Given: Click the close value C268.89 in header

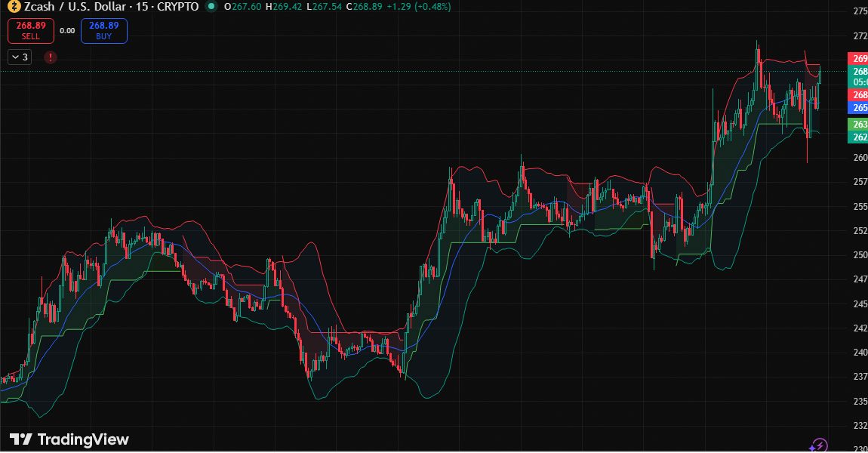Looking at the screenshot, I should coord(365,7).
